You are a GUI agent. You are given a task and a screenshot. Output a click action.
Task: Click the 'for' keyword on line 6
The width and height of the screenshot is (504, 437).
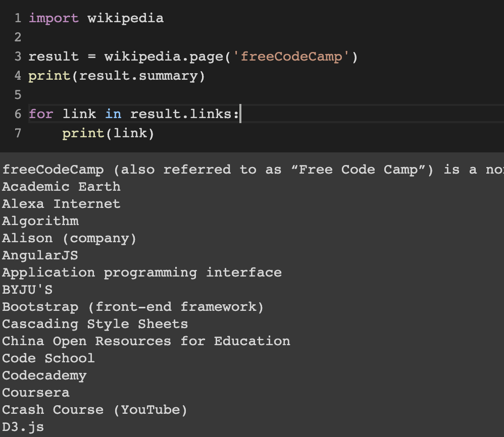coord(41,114)
